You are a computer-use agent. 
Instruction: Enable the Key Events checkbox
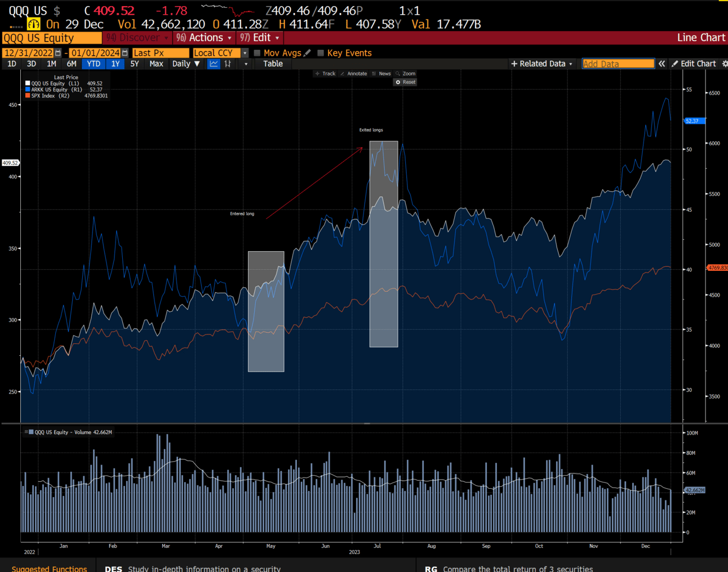(x=321, y=53)
